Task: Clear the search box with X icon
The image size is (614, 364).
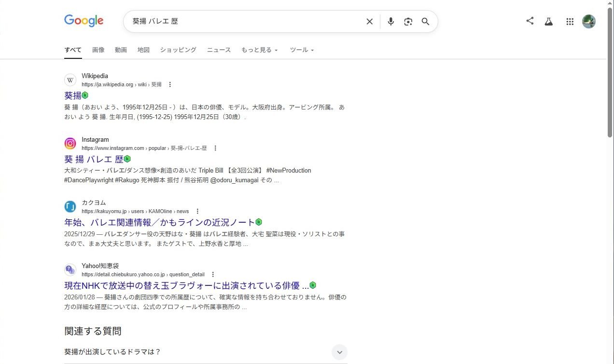Action: click(x=369, y=22)
